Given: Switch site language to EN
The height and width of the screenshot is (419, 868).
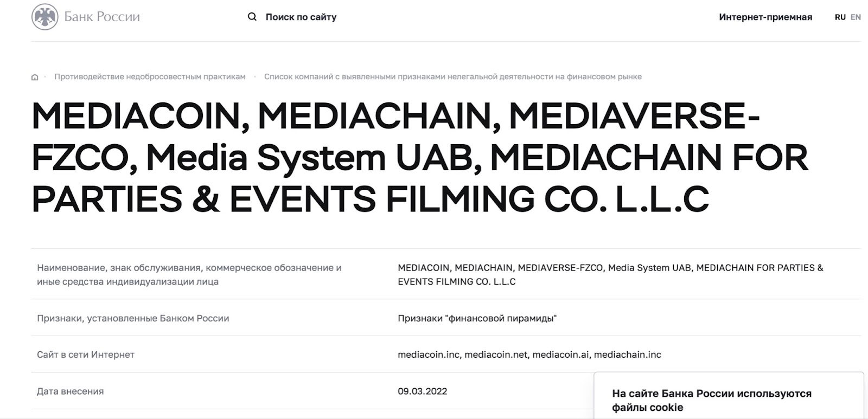Looking at the screenshot, I should pos(856,17).
